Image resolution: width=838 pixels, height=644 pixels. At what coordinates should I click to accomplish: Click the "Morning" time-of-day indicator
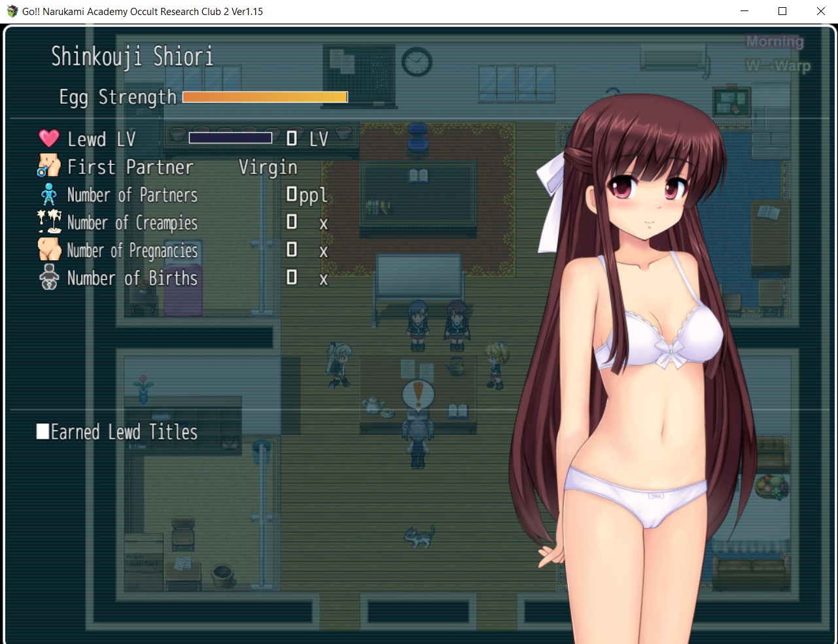click(x=775, y=42)
